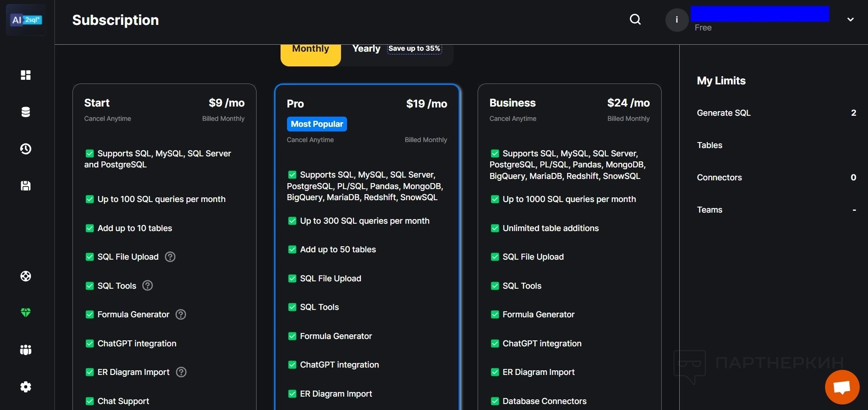Open the orange chat support widget
Viewport: 868px width, 410px height.
tap(842, 387)
